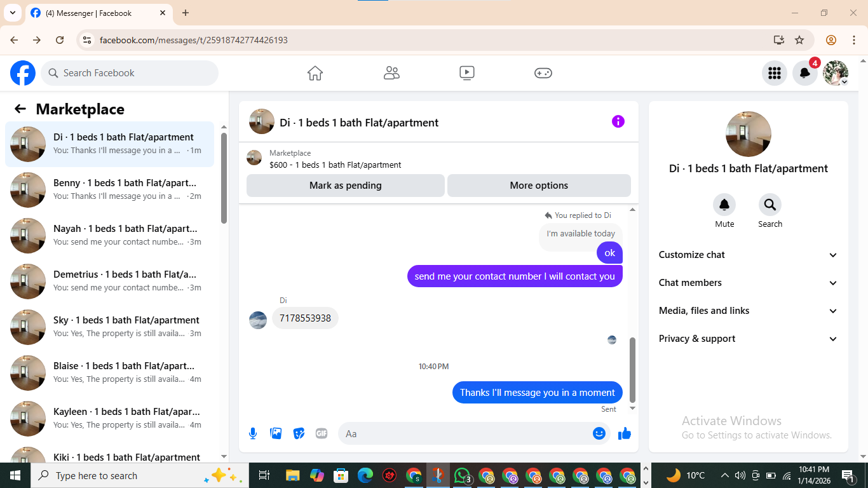This screenshot has height=488, width=868.
Task: Open the Sky conversation
Action: point(110,327)
